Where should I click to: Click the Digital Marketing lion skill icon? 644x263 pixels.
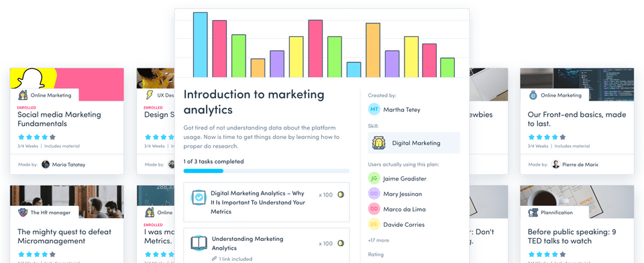pos(378,143)
